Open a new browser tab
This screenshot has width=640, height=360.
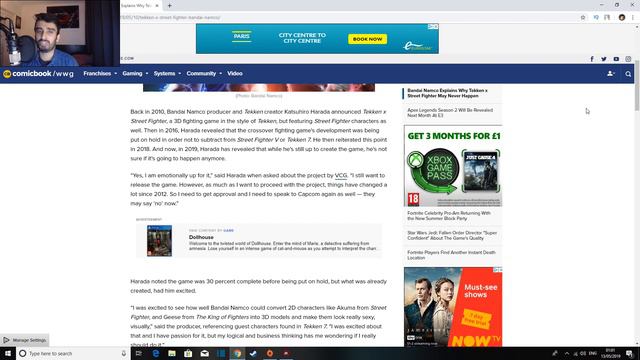[169, 6]
